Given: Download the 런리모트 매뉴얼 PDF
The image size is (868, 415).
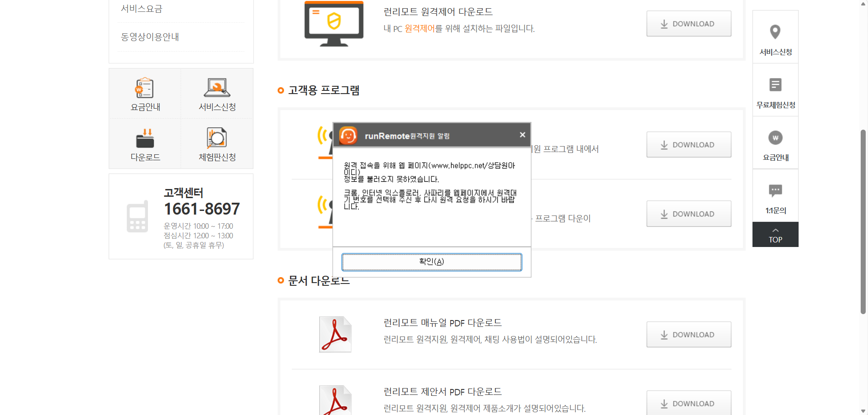Looking at the screenshot, I should point(689,335).
